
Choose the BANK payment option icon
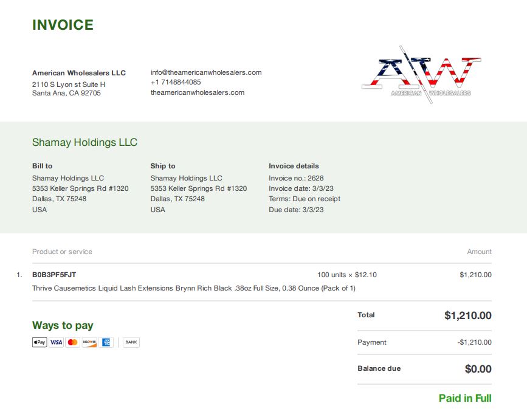131,342
